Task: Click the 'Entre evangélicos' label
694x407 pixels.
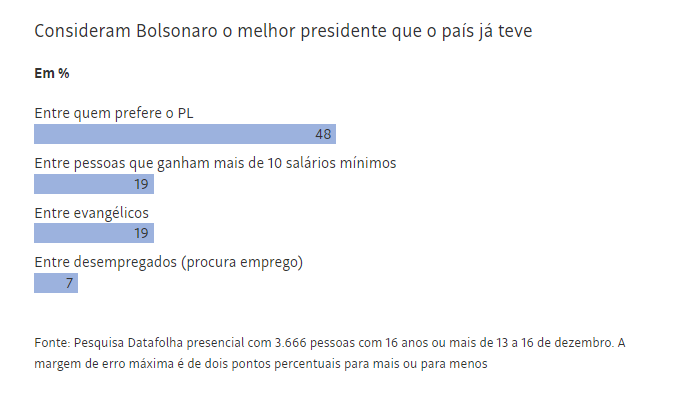Action: (x=92, y=213)
